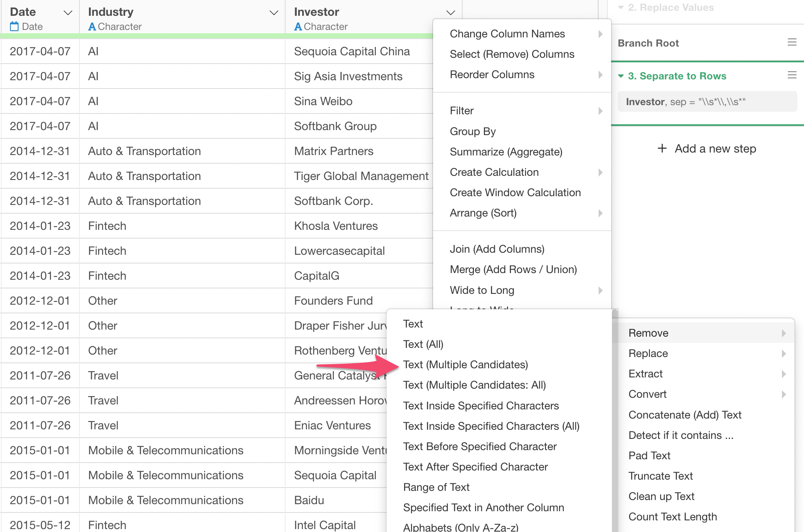Screen dimensions: 804x532
Task: Click the Industry column character type icon
Action: pos(92,27)
